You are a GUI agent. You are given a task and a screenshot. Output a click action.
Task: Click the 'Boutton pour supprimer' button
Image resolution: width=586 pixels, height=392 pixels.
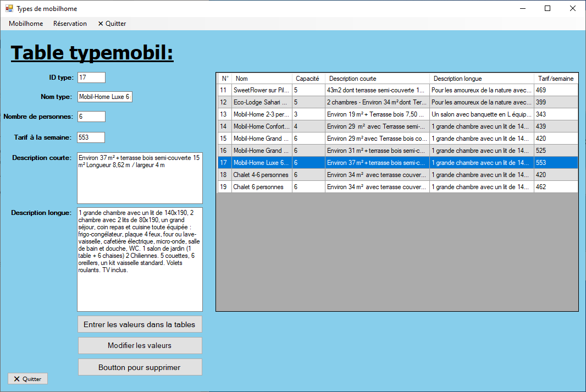coord(140,367)
